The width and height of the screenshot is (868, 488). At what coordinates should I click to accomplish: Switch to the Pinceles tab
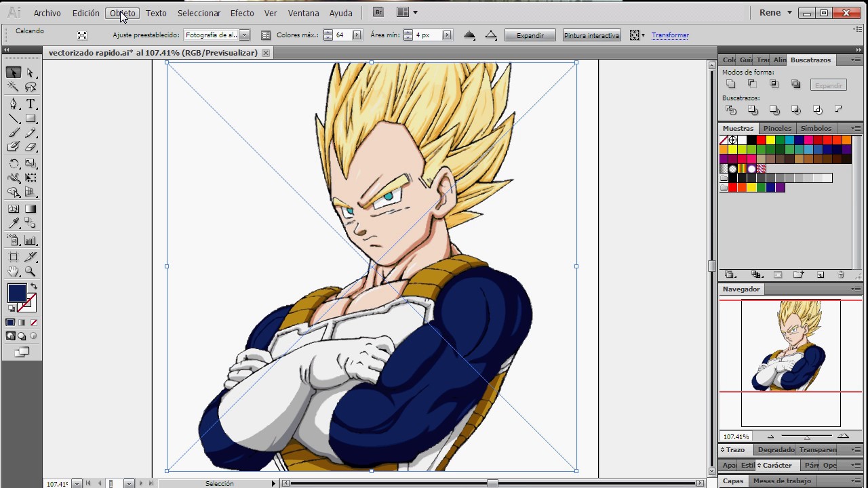click(x=777, y=128)
